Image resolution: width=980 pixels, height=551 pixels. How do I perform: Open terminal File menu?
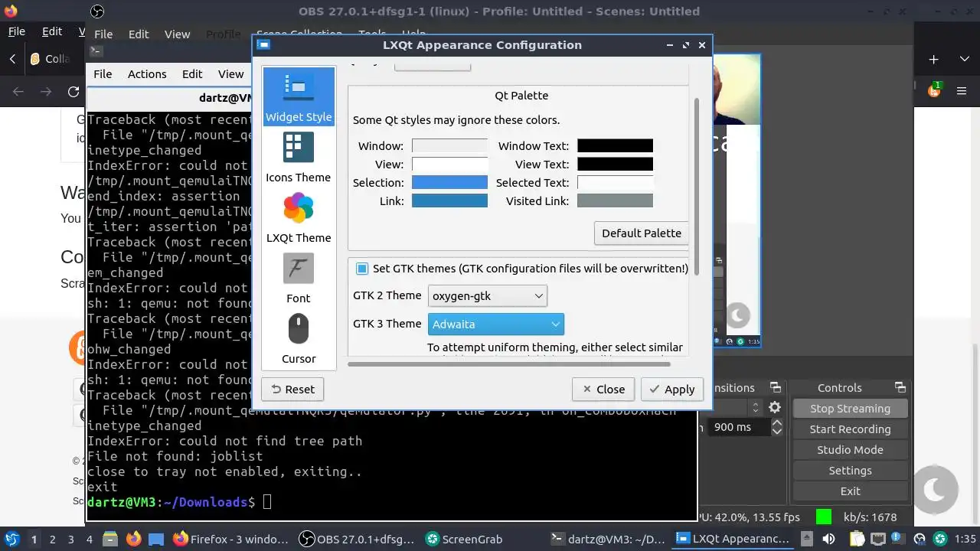click(x=103, y=73)
